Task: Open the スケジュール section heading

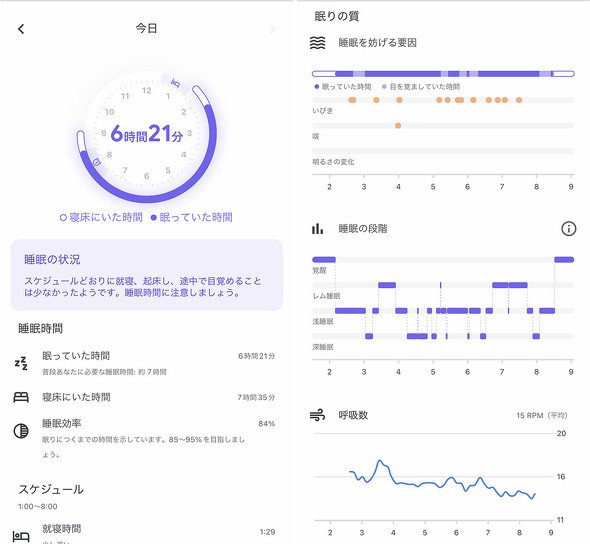Action: (x=51, y=489)
